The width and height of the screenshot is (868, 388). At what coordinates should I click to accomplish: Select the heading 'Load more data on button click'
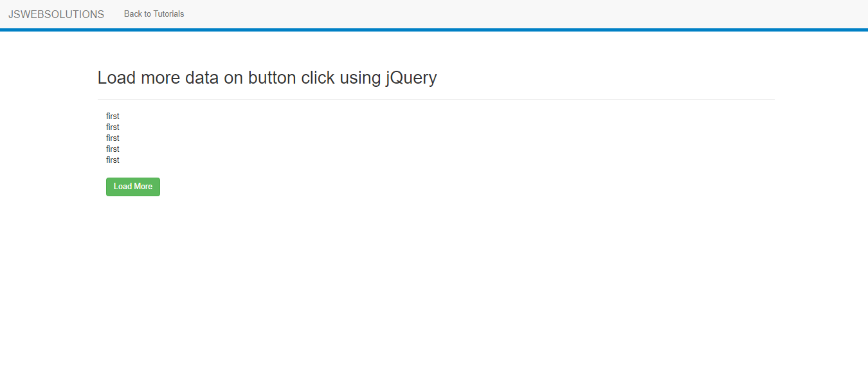pyautogui.click(x=267, y=77)
